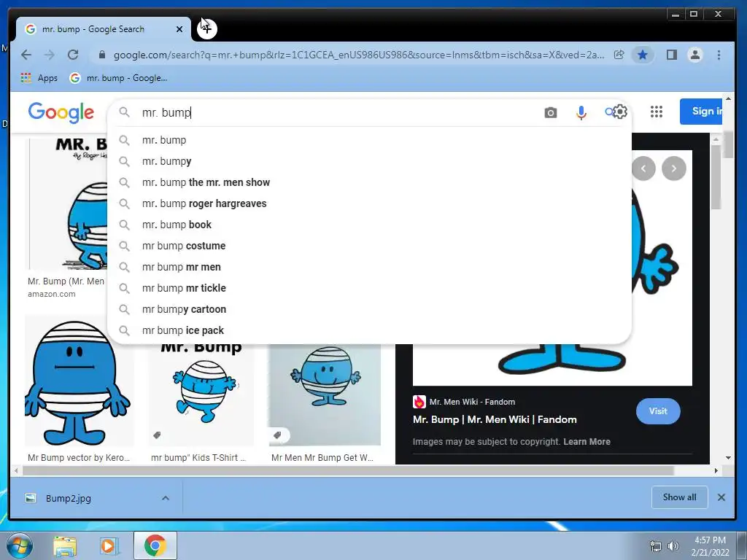Open the Mr. Bump amazon.com book thumbnail
The height and width of the screenshot is (560, 747).
[x=66, y=205]
